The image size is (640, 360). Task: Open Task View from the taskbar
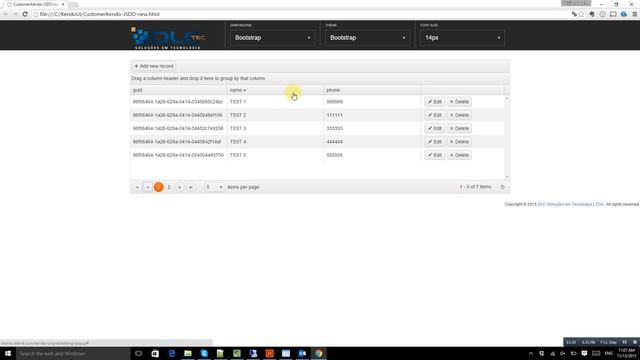coord(138,353)
